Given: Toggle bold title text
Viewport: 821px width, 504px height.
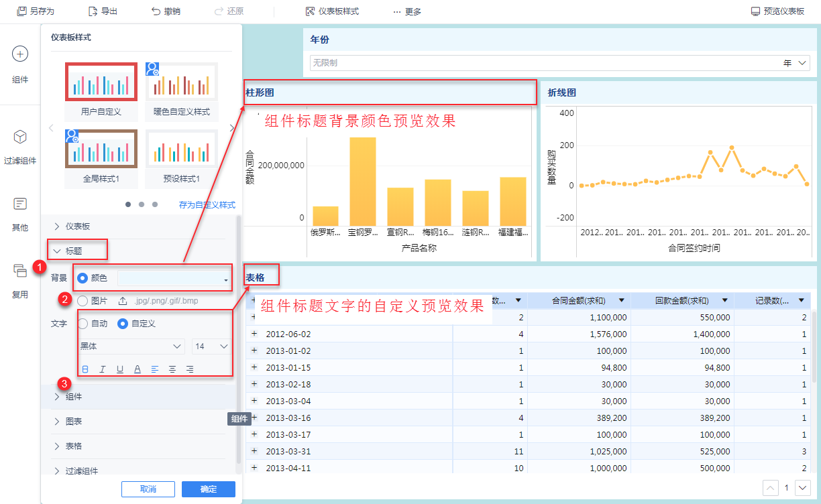Looking at the screenshot, I should coord(85,369).
